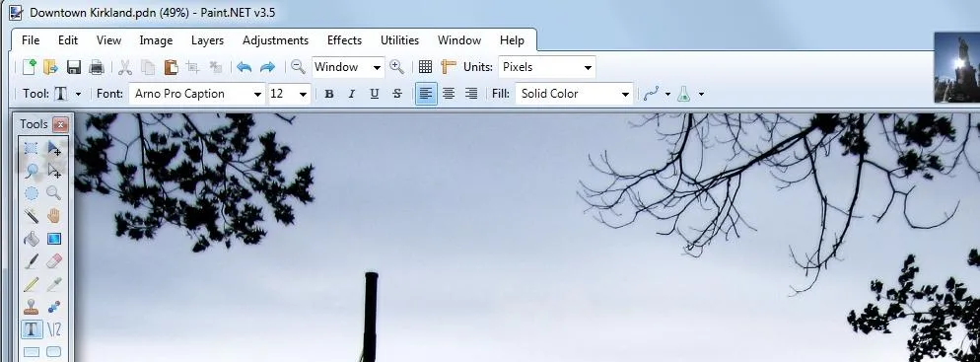Select the Paint Bucket tool
980x362 pixels.
pos(31,239)
